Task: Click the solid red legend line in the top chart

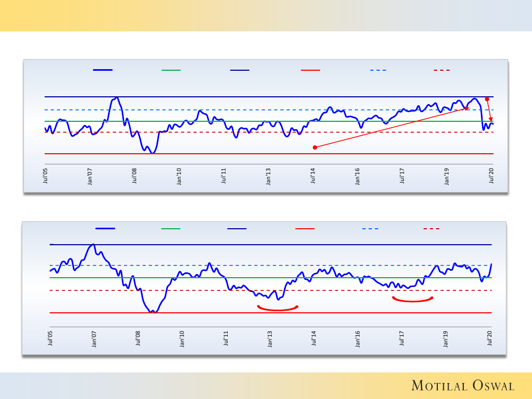Action: click(x=310, y=70)
